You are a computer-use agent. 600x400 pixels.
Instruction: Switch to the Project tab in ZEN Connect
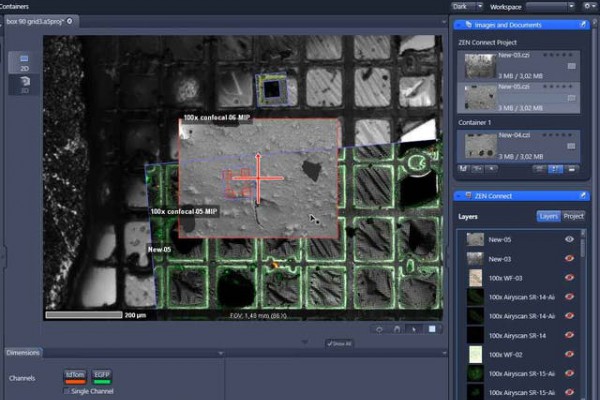[573, 216]
